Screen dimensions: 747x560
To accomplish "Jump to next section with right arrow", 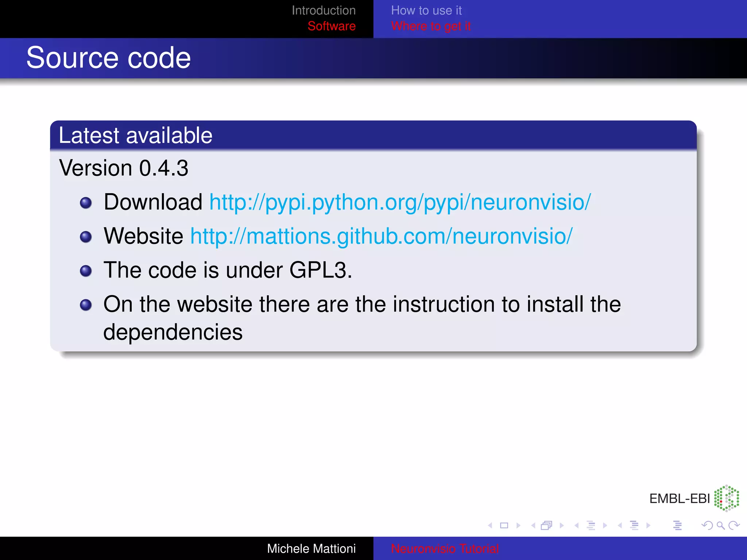I will [x=648, y=525].
